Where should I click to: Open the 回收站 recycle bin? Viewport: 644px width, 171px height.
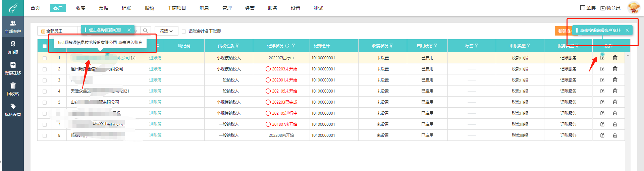tap(13, 89)
